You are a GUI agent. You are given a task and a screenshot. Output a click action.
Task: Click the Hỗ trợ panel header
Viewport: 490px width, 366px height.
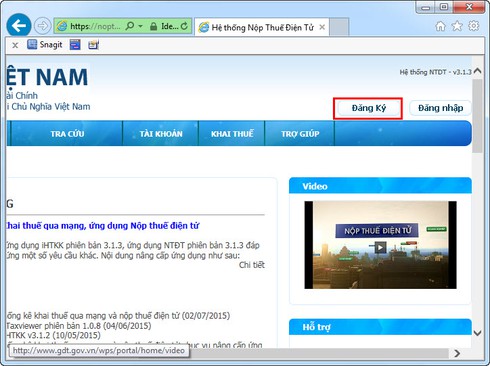[x=380, y=327]
